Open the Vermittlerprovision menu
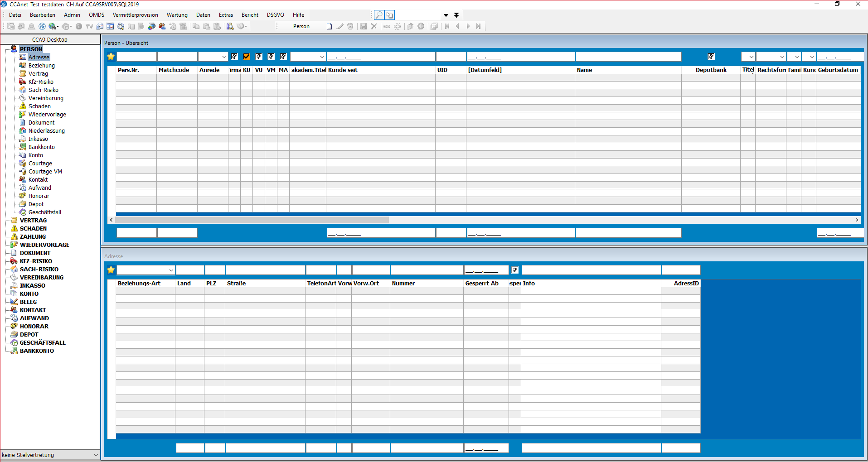Screen dimensions: 868x462 tap(135, 15)
